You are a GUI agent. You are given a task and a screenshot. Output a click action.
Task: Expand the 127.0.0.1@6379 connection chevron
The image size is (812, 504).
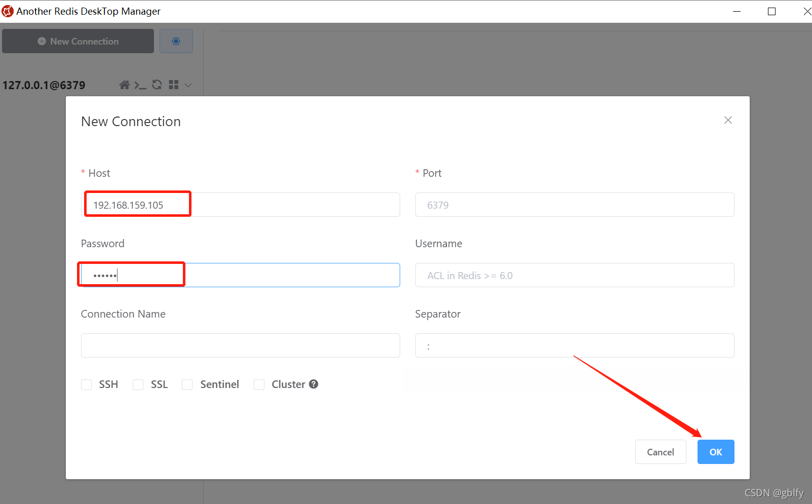pos(188,85)
